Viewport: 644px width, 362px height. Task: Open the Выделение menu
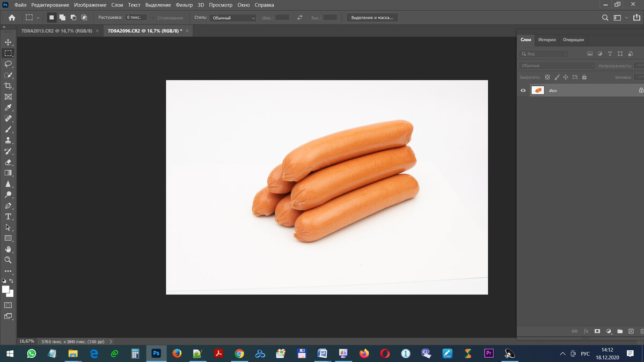(x=158, y=5)
